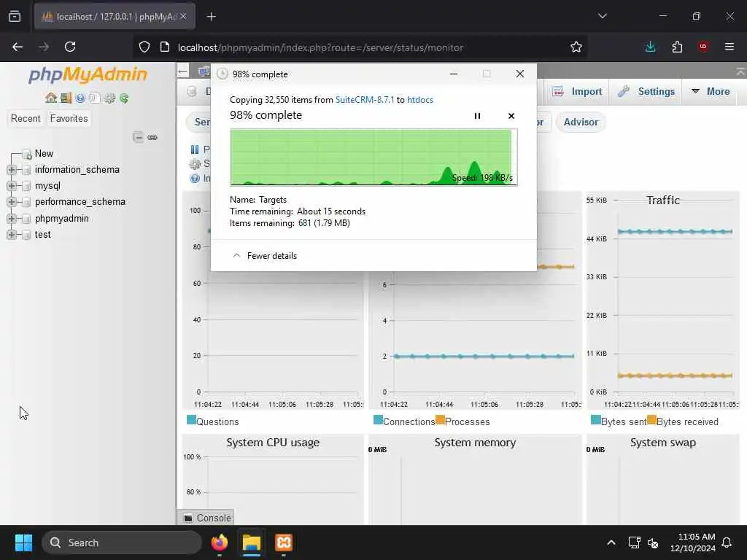Open MariaDB documentation page icon
Screen dimensions: 747x560
click(95, 98)
